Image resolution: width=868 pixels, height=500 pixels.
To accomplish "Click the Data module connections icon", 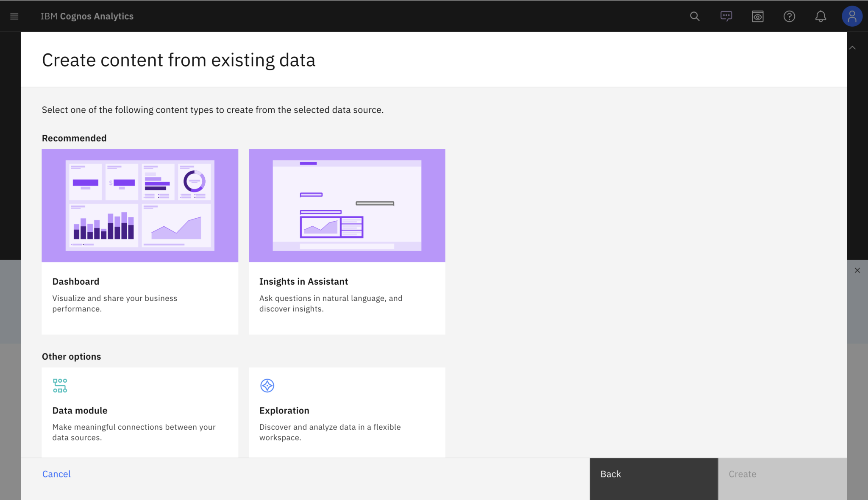I will pyautogui.click(x=60, y=385).
